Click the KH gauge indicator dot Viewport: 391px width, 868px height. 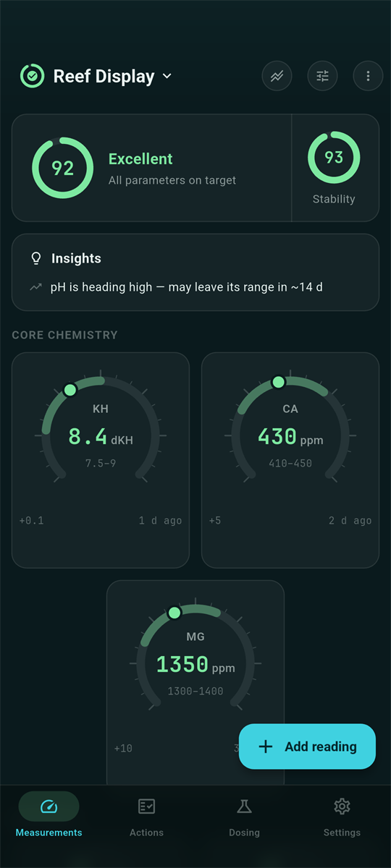coord(70,390)
